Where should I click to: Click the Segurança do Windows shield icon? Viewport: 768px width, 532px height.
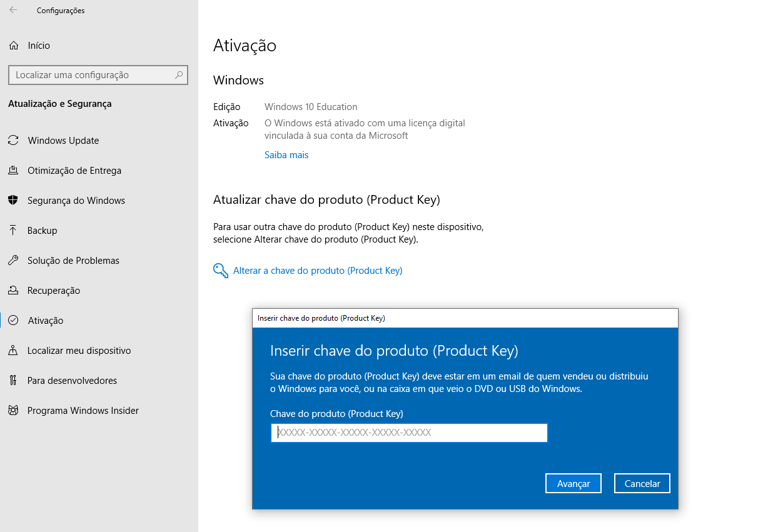(13, 200)
